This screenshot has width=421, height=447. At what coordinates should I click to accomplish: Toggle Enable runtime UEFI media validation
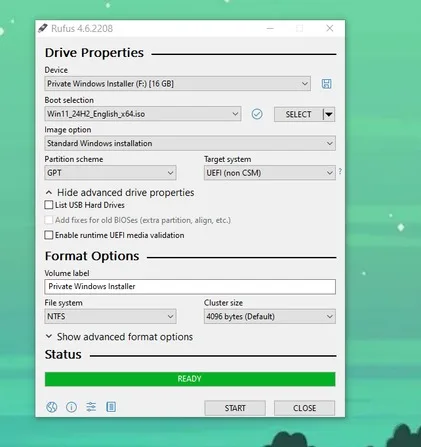tap(49, 235)
